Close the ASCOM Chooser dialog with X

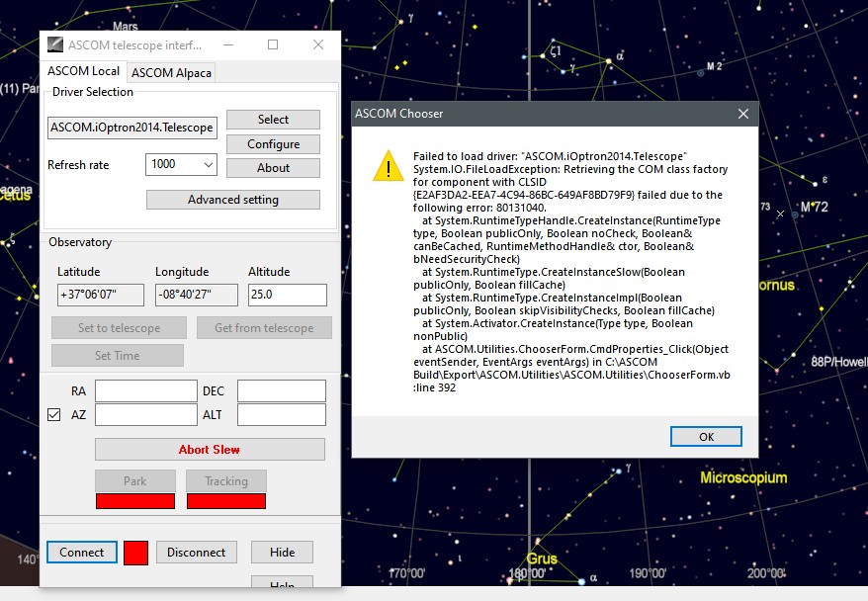pos(742,114)
